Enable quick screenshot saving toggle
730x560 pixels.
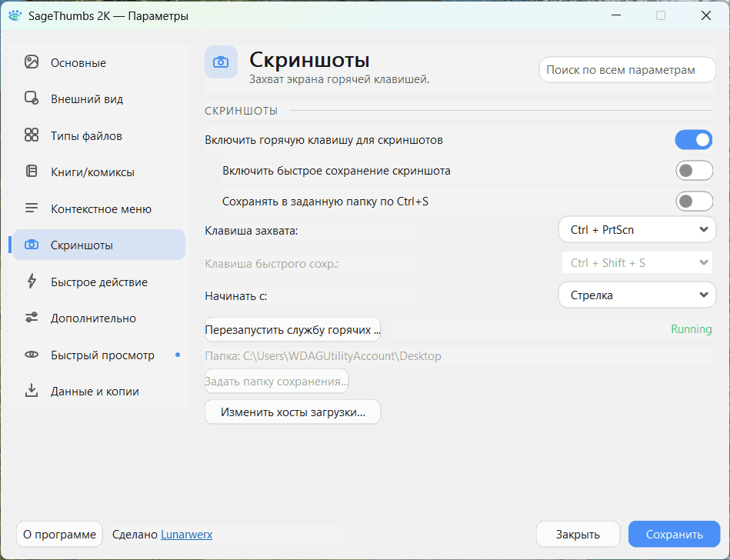pos(694,170)
